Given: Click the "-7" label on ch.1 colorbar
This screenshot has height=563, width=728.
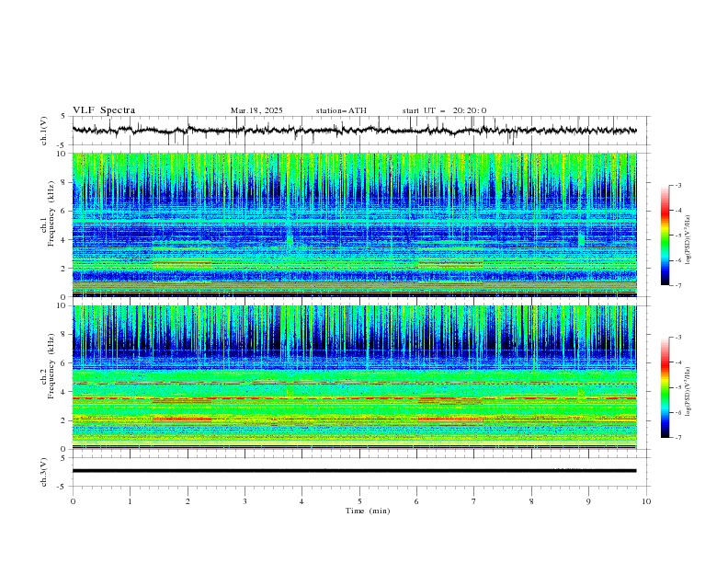Looking at the screenshot, I should 678,285.
